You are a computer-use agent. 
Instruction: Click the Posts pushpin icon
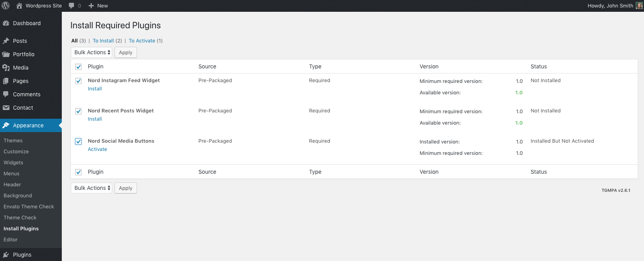pos(6,41)
